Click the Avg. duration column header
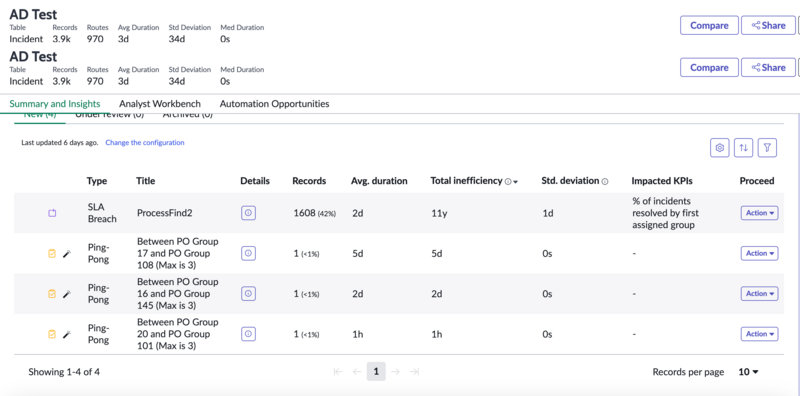 pyautogui.click(x=379, y=181)
